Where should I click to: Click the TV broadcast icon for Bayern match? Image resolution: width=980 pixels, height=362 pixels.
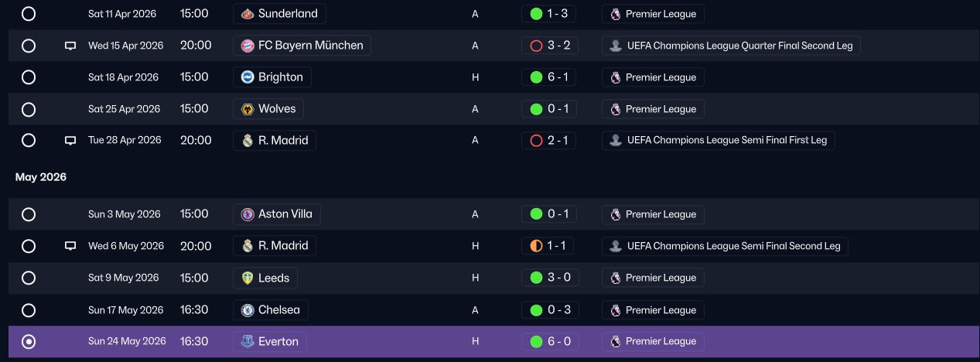pyautogui.click(x=70, y=46)
